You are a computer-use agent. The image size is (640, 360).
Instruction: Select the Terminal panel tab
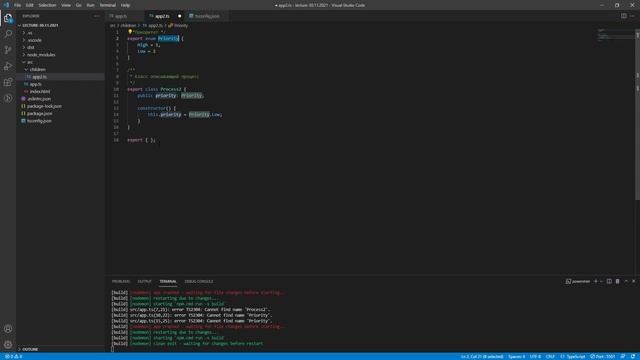168,281
